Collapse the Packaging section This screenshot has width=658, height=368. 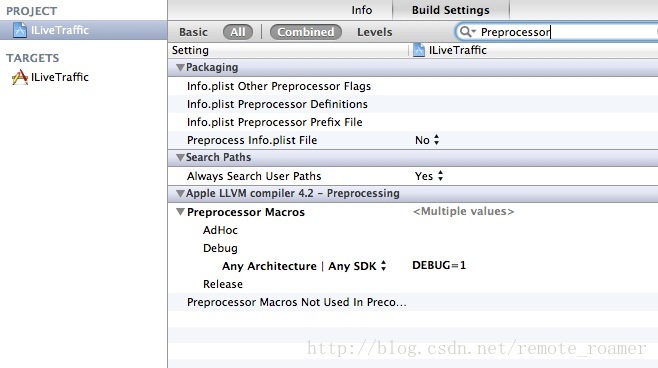click(x=180, y=68)
